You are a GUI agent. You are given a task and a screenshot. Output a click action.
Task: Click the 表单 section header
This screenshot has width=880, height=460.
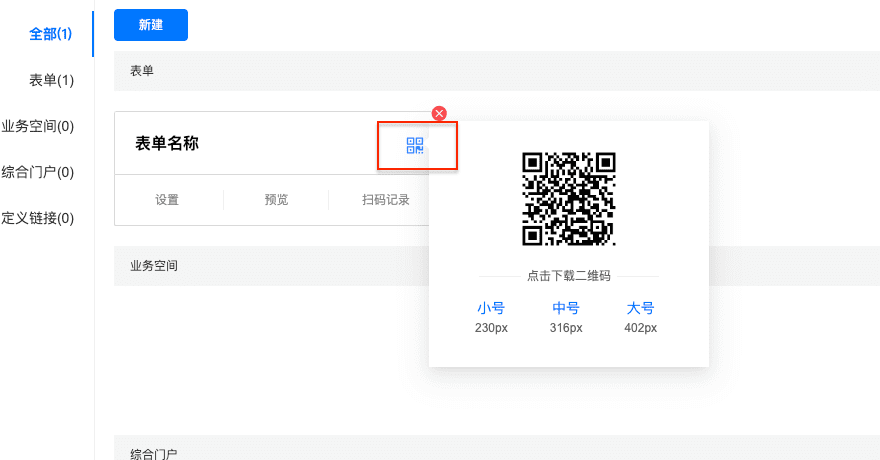click(497, 71)
